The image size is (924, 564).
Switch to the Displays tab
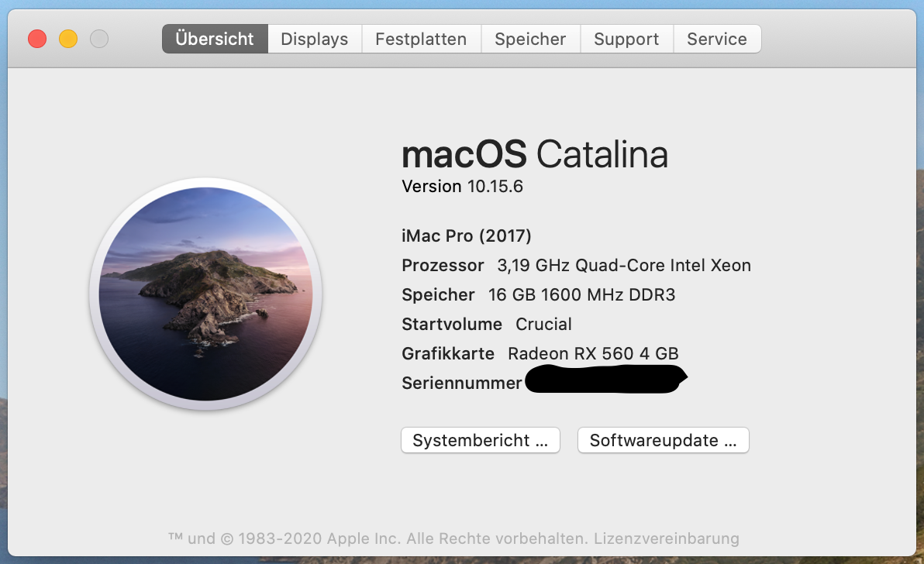[x=315, y=39]
